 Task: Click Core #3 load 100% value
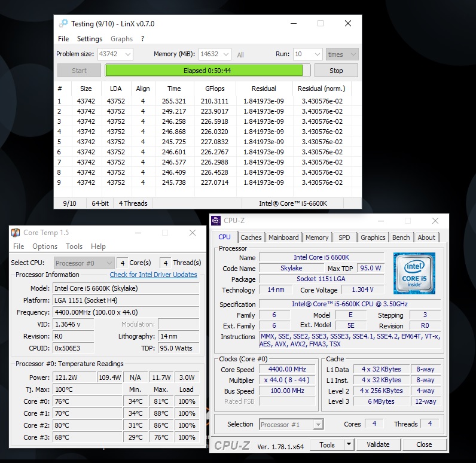[187, 437]
